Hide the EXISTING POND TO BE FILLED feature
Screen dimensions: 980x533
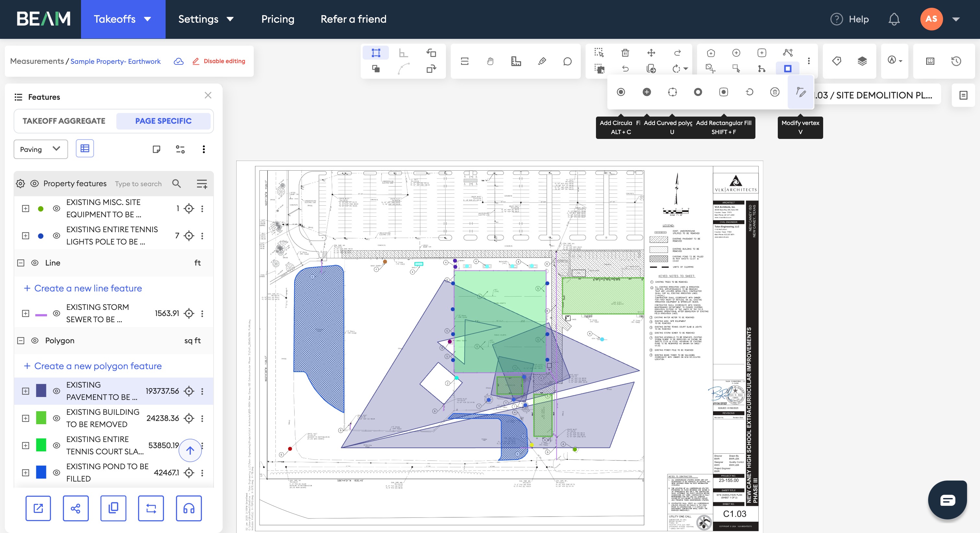(x=56, y=472)
